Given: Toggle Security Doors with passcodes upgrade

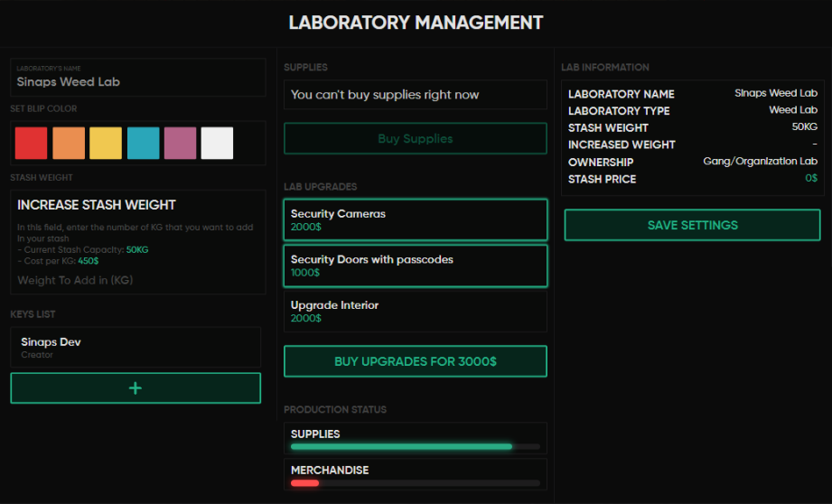Looking at the screenshot, I should pyautogui.click(x=415, y=266).
